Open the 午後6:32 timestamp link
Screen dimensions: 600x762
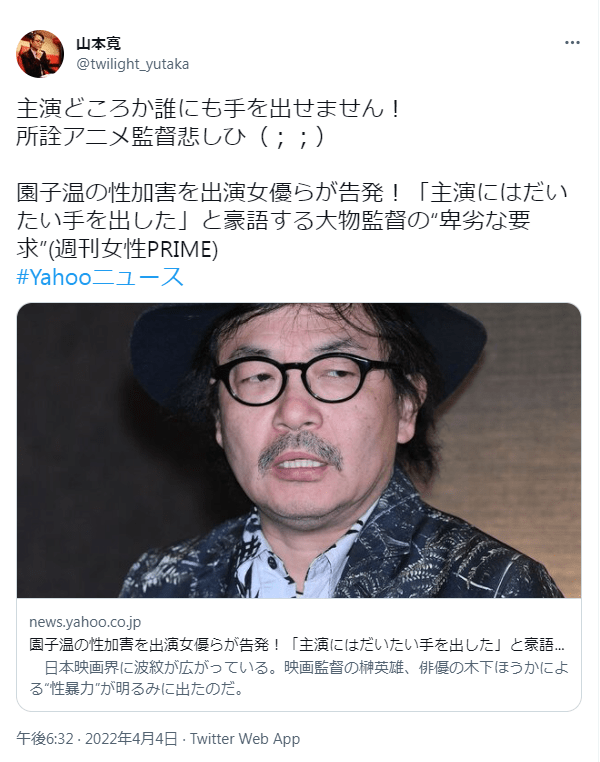point(45,739)
